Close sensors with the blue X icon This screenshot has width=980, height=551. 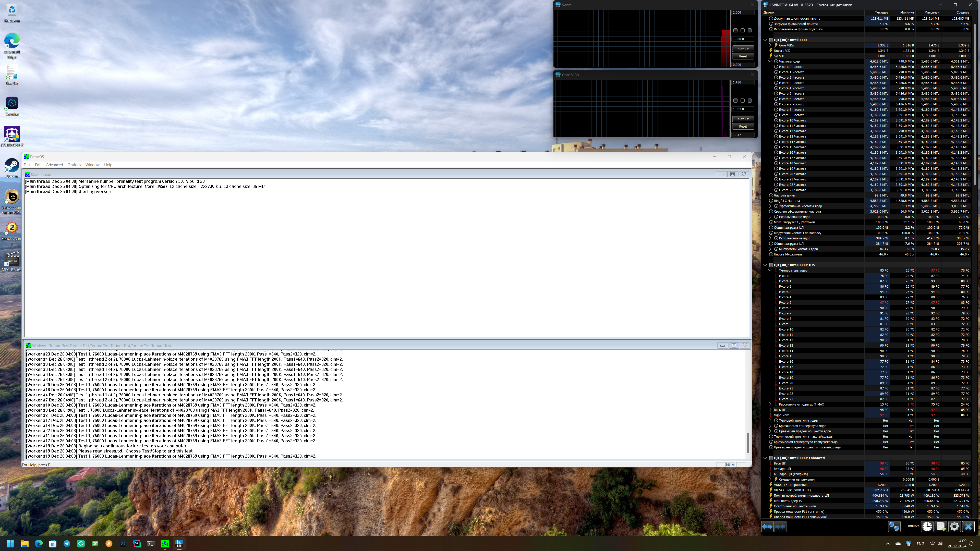coord(968,527)
